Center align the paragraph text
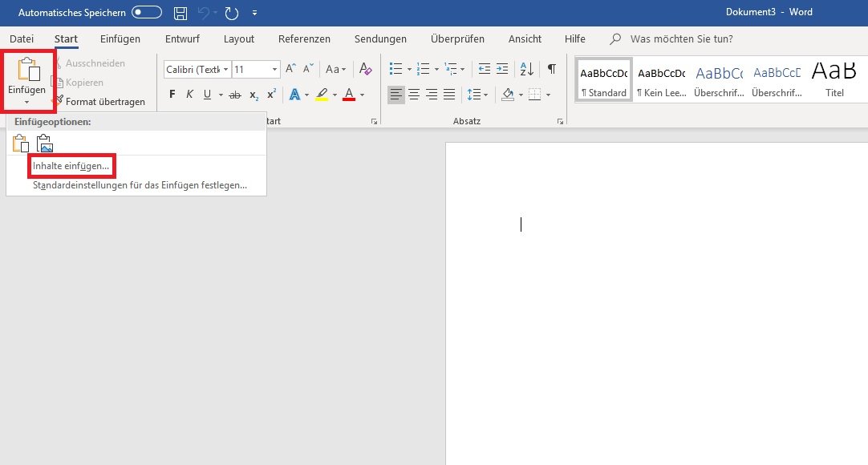 (414, 95)
